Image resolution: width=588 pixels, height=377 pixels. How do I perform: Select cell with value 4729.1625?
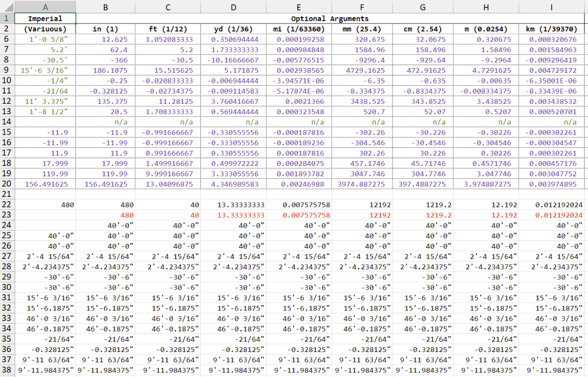[362, 70]
